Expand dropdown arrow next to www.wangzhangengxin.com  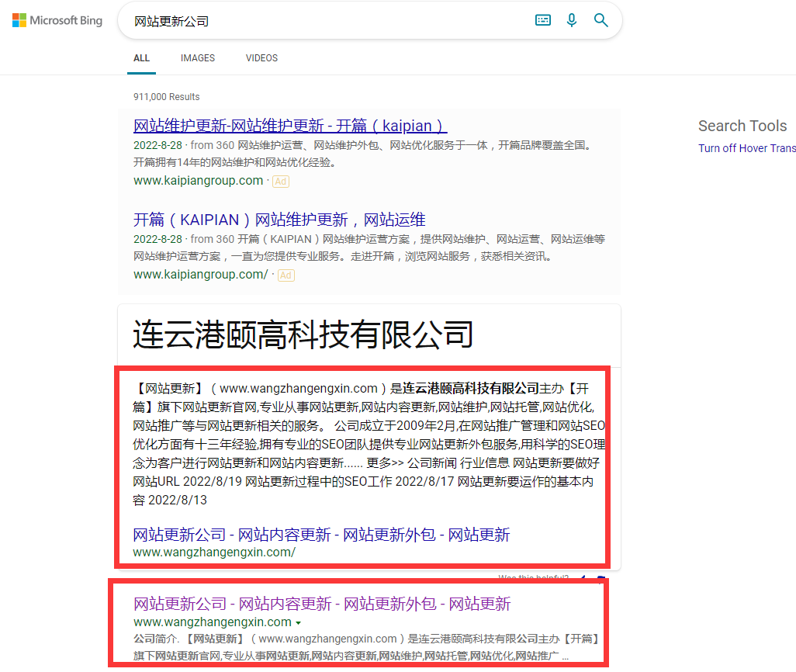coord(299,623)
